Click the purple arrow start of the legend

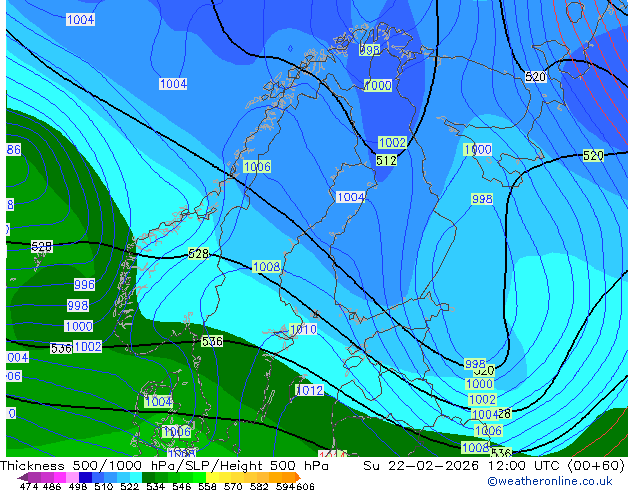coord(23,477)
